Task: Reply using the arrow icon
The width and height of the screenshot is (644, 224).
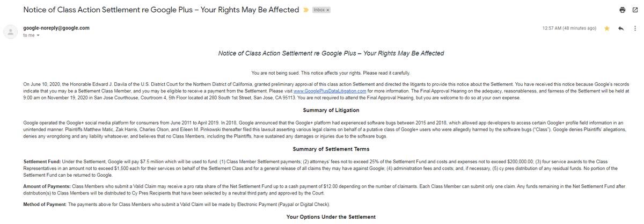Action: pos(621,28)
